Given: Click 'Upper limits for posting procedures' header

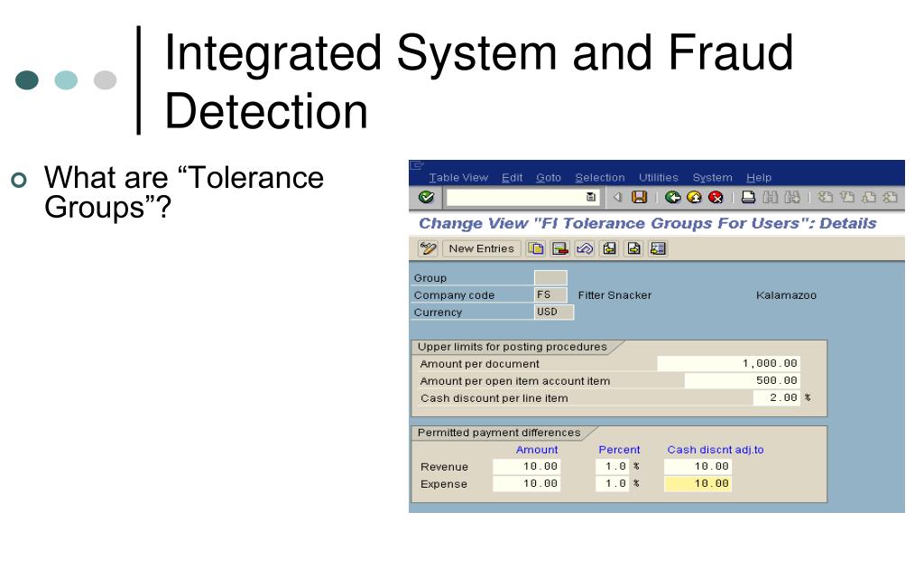Looking at the screenshot, I should click(513, 347).
